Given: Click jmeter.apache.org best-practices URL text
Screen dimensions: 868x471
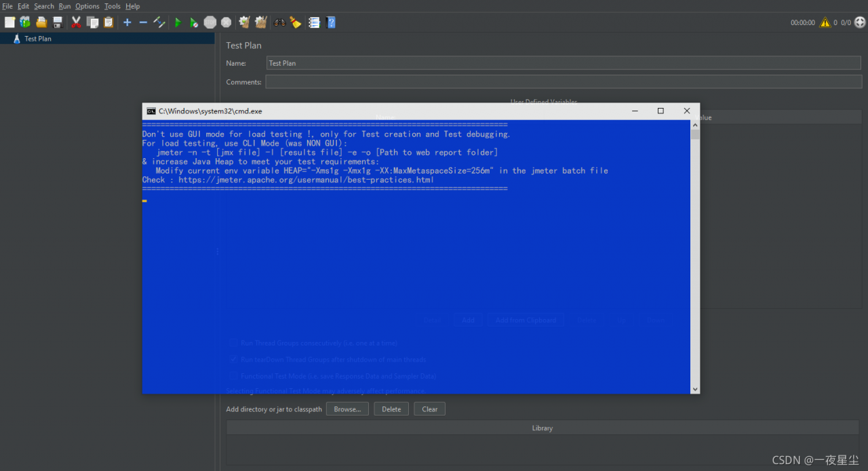Looking at the screenshot, I should click(307, 180).
